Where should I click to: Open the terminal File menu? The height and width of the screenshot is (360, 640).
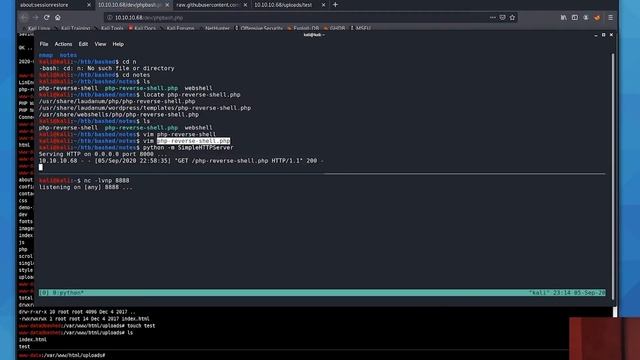tap(44, 44)
